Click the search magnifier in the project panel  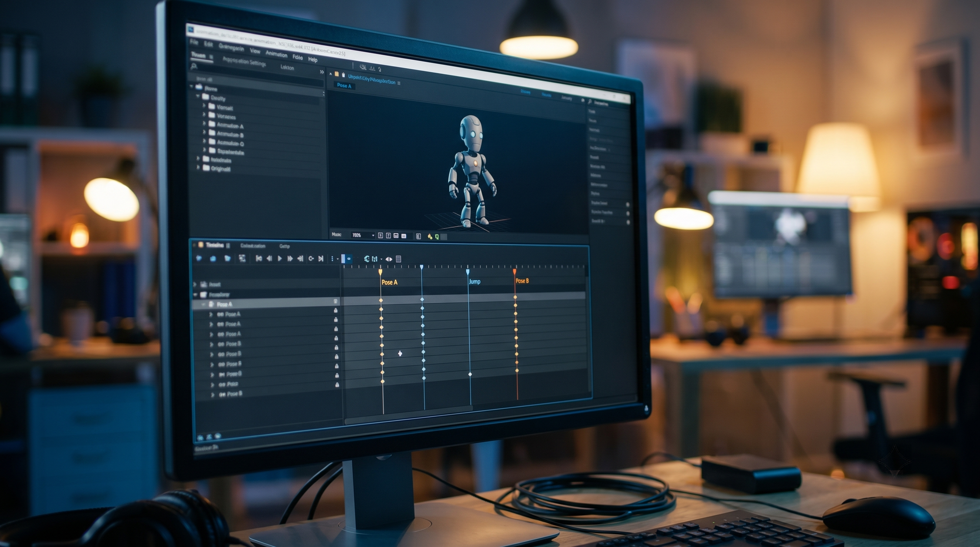tap(194, 66)
